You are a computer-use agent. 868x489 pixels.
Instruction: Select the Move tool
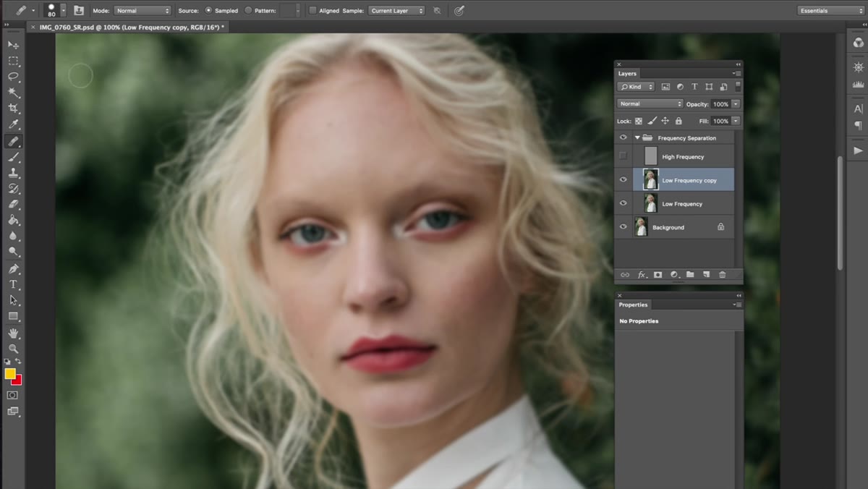[x=13, y=45]
